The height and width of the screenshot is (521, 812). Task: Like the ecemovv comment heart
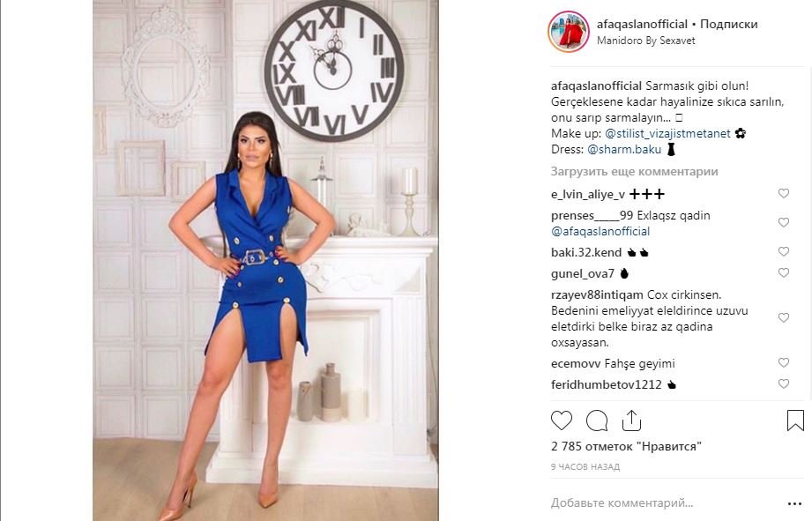click(x=784, y=362)
